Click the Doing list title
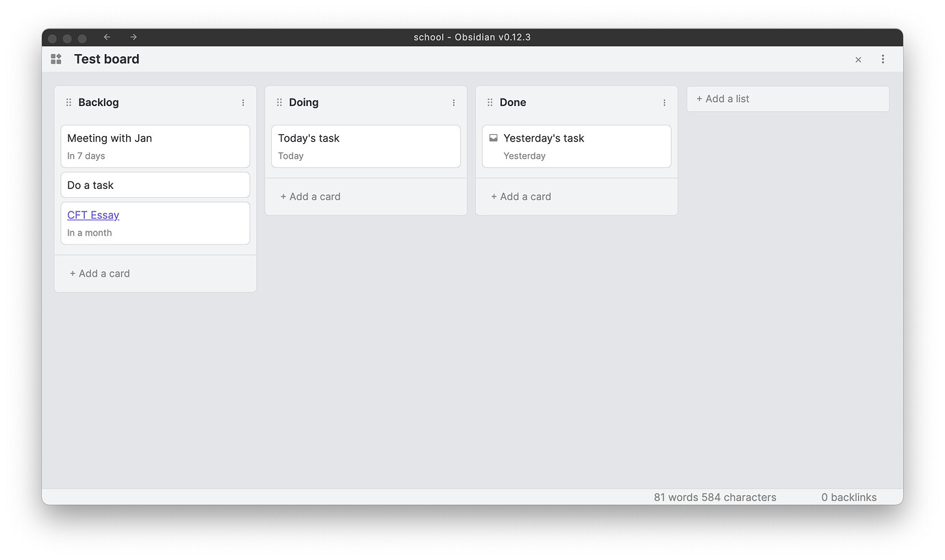Viewport: 945px width, 560px height. [304, 103]
